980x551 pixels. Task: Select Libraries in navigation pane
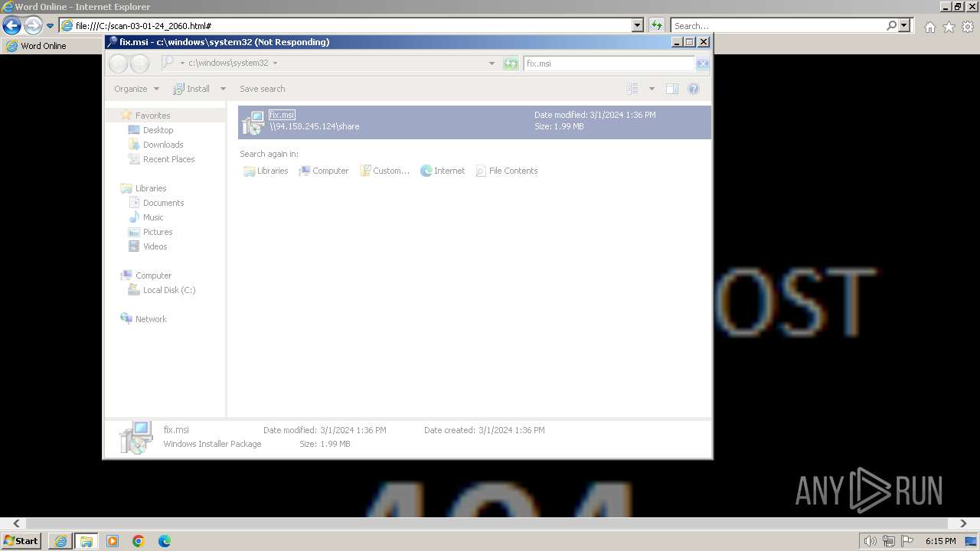point(150,188)
